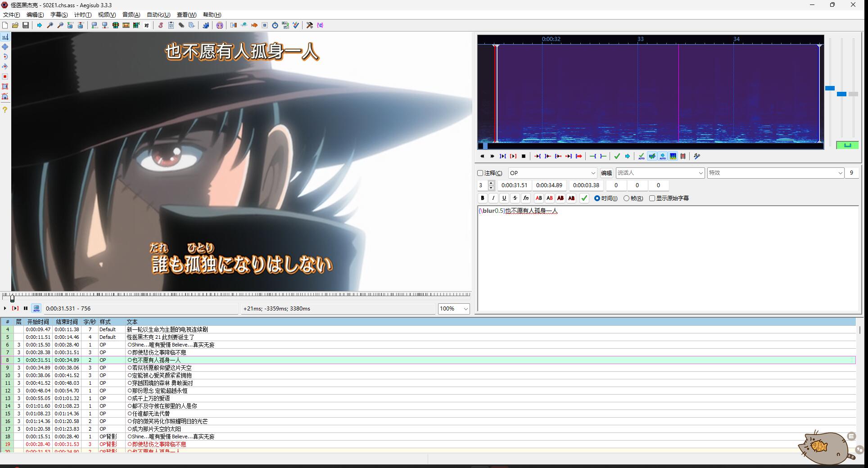The image size is (868, 468).
Task: Open the Attachments paperclip icon
Action: pyautogui.click(x=181, y=25)
